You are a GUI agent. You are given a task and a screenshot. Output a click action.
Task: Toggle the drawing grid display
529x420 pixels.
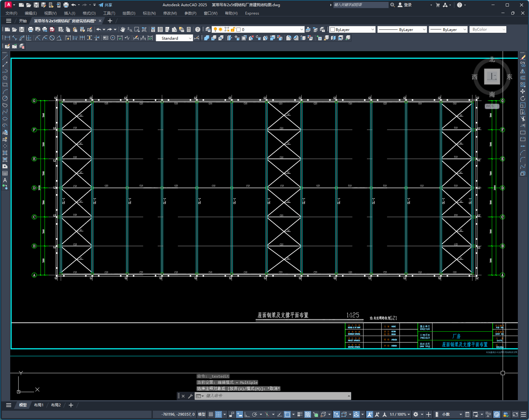pos(211,414)
